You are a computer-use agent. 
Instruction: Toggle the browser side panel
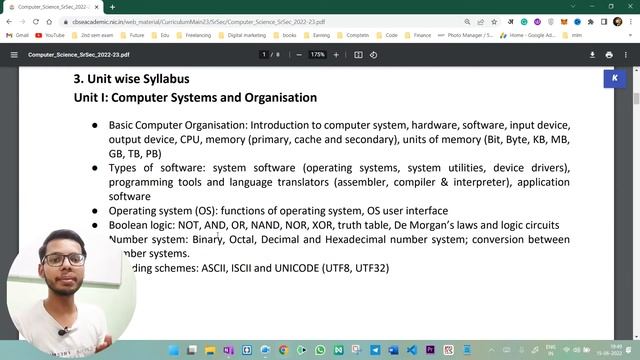tap(604, 22)
